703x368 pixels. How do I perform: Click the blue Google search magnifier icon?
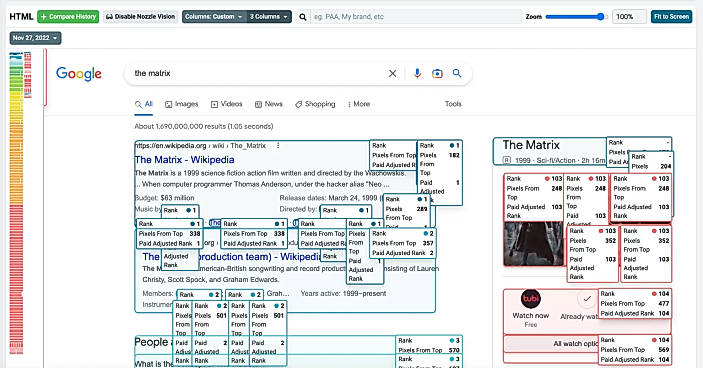[x=457, y=73]
